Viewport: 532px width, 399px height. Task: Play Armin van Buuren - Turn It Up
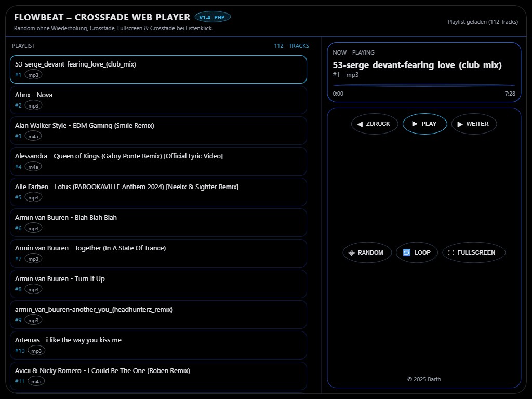pyautogui.click(x=158, y=284)
